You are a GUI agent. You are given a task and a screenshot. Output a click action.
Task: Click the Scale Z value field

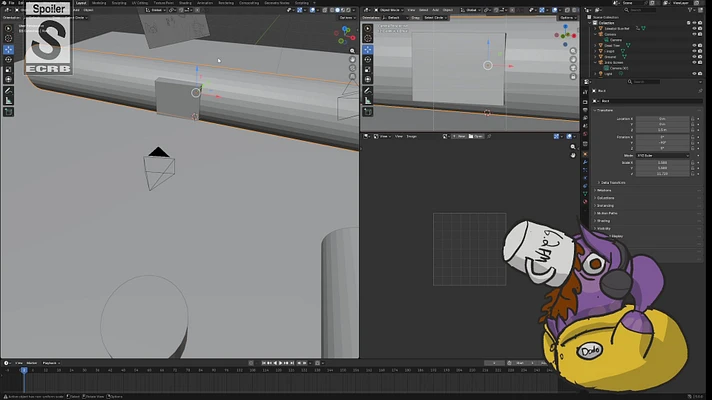click(x=663, y=173)
